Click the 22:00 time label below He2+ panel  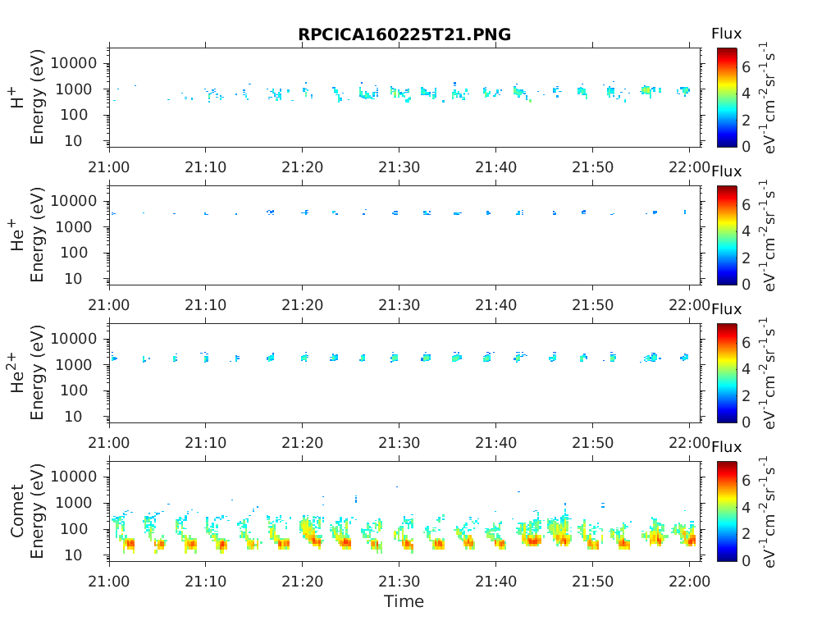point(689,442)
